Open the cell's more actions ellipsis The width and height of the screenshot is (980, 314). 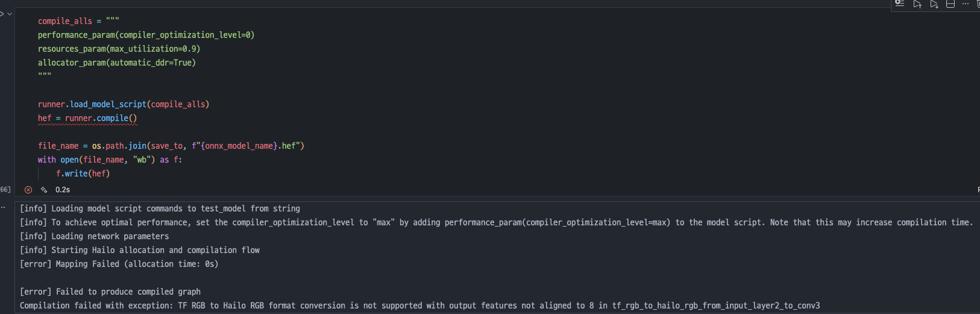[966, 4]
